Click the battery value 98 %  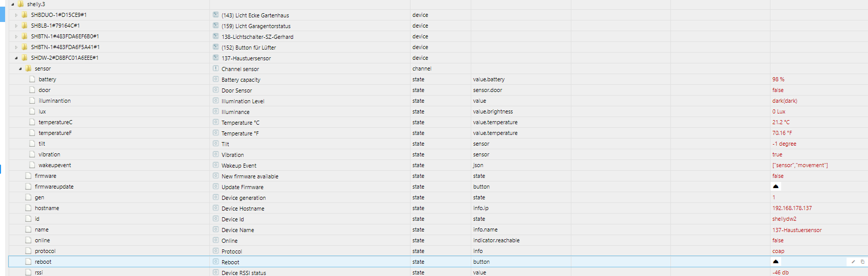click(778, 79)
